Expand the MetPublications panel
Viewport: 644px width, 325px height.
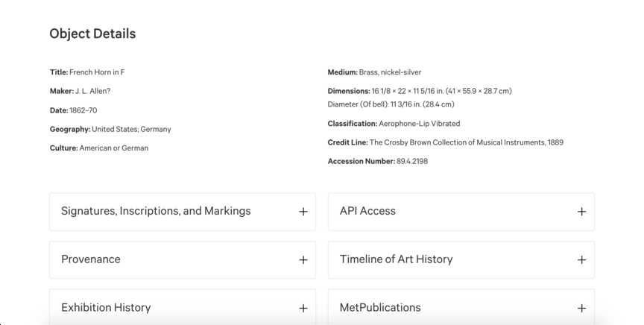[x=380, y=307]
